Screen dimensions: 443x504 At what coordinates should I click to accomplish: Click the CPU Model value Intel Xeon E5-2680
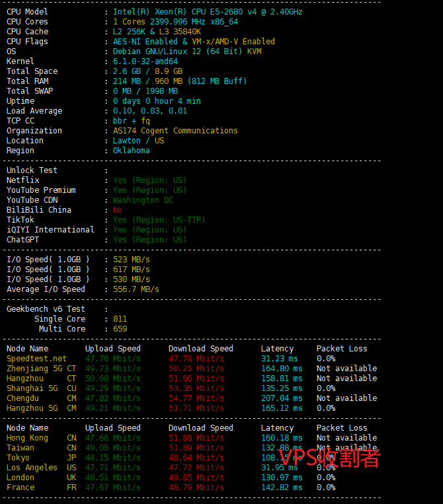click(x=208, y=12)
